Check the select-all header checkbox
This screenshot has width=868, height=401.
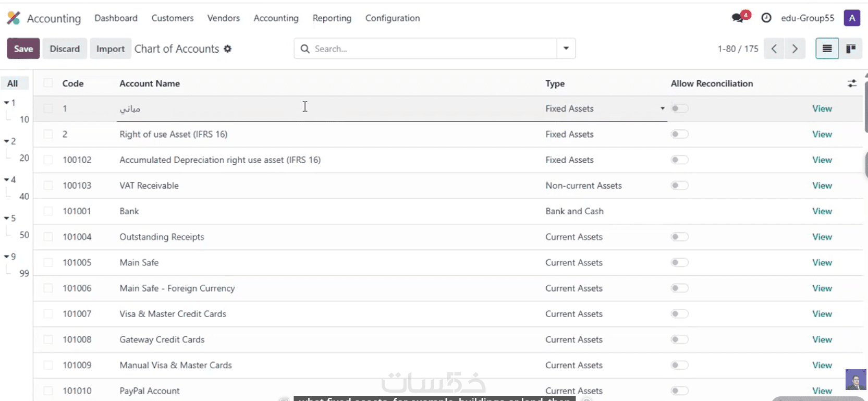[48, 83]
